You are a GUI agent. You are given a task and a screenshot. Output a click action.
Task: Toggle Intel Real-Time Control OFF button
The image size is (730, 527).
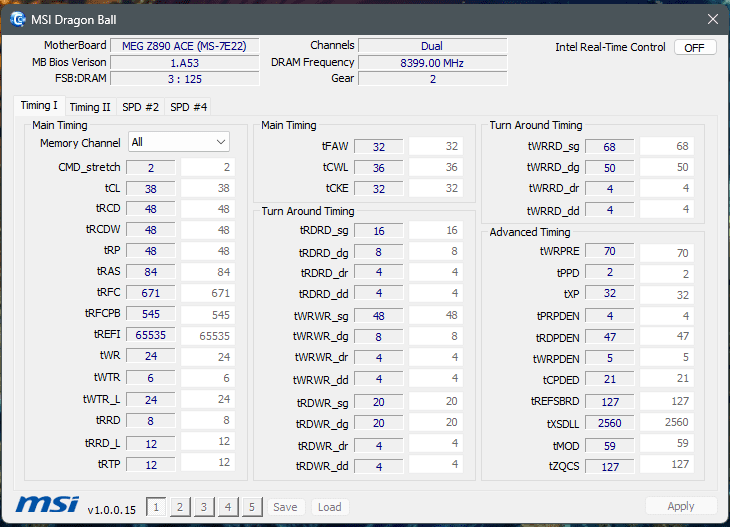coord(695,47)
